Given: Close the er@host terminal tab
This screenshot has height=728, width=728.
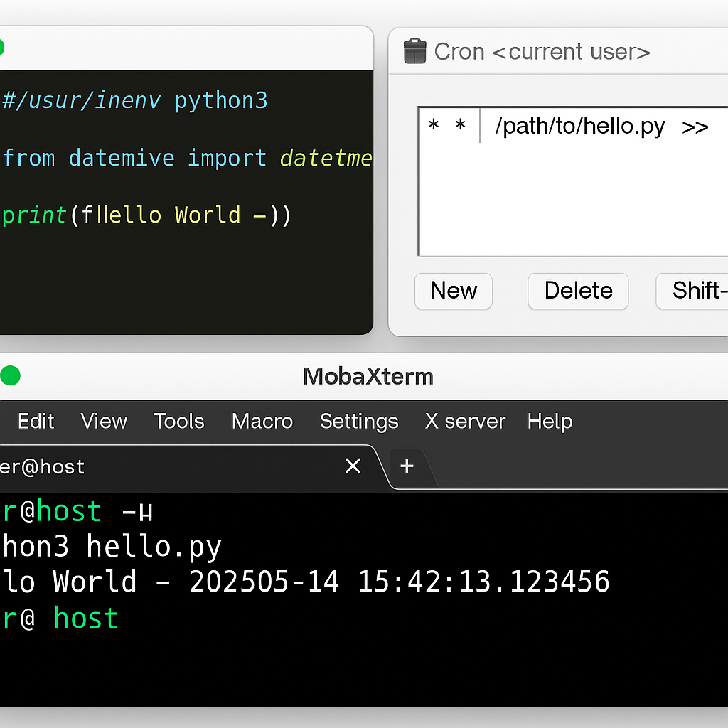Looking at the screenshot, I should [x=353, y=466].
